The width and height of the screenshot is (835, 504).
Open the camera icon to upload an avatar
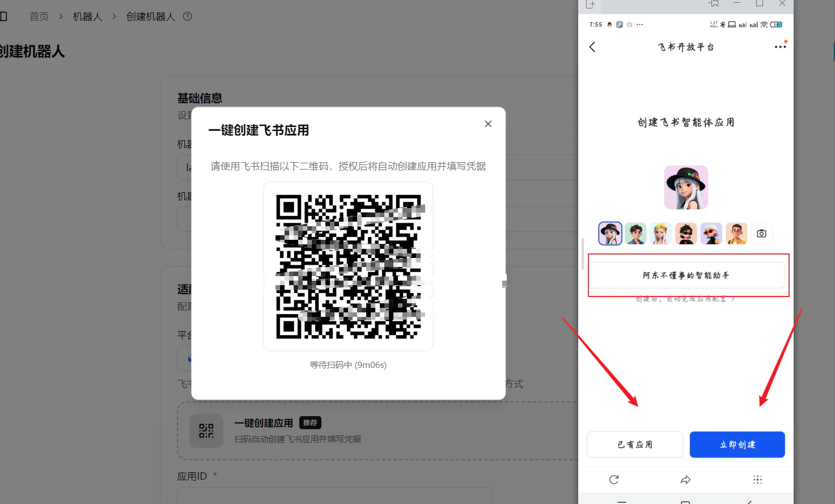(x=761, y=234)
